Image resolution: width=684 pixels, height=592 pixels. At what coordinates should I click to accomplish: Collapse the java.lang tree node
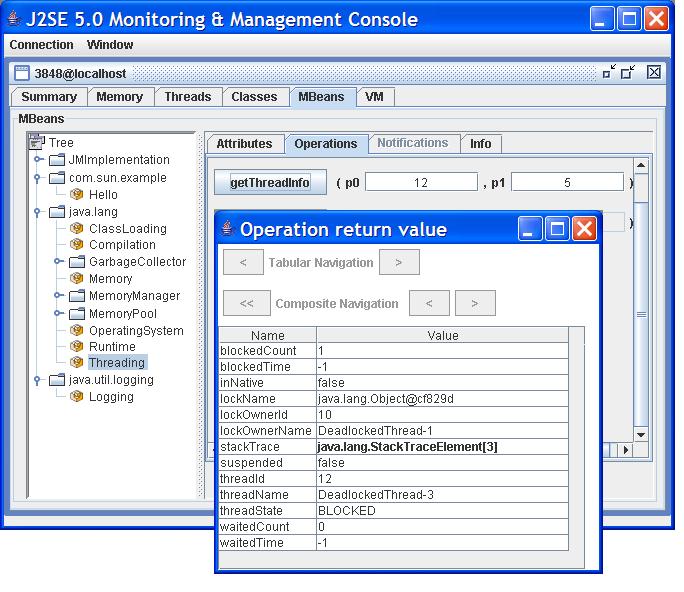point(38,212)
